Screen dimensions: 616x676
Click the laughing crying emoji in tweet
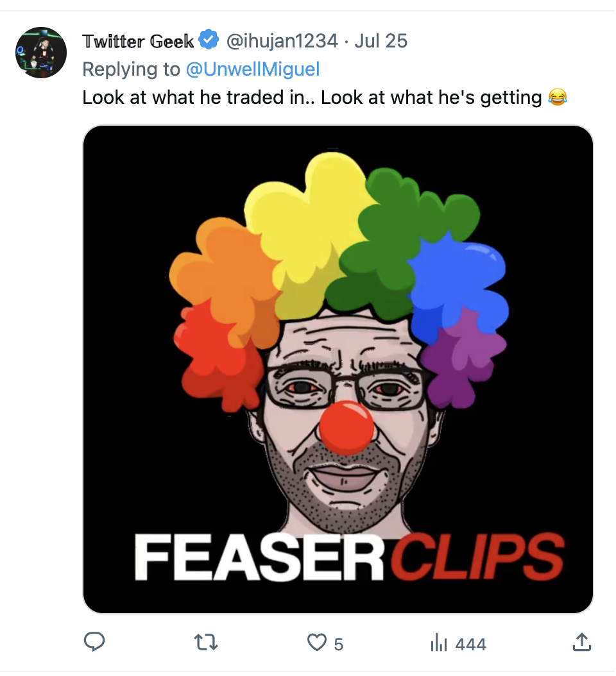tap(558, 98)
